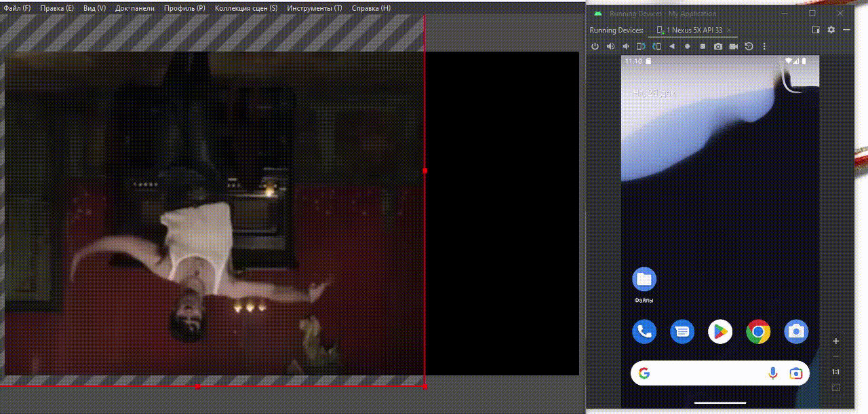Click the emulator volume up icon
The image size is (868, 414).
click(x=610, y=46)
